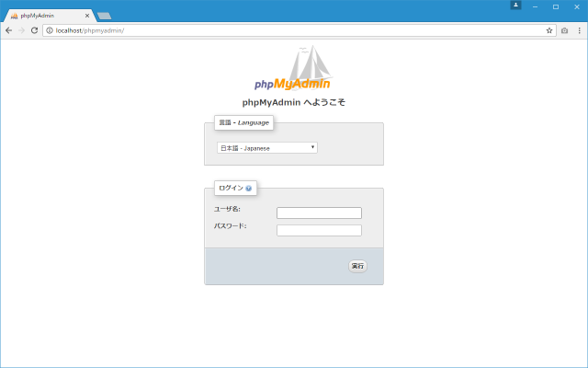Click the 'phpMyAdmin へようこそ' heading

pyautogui.click(x=294, y=102)
